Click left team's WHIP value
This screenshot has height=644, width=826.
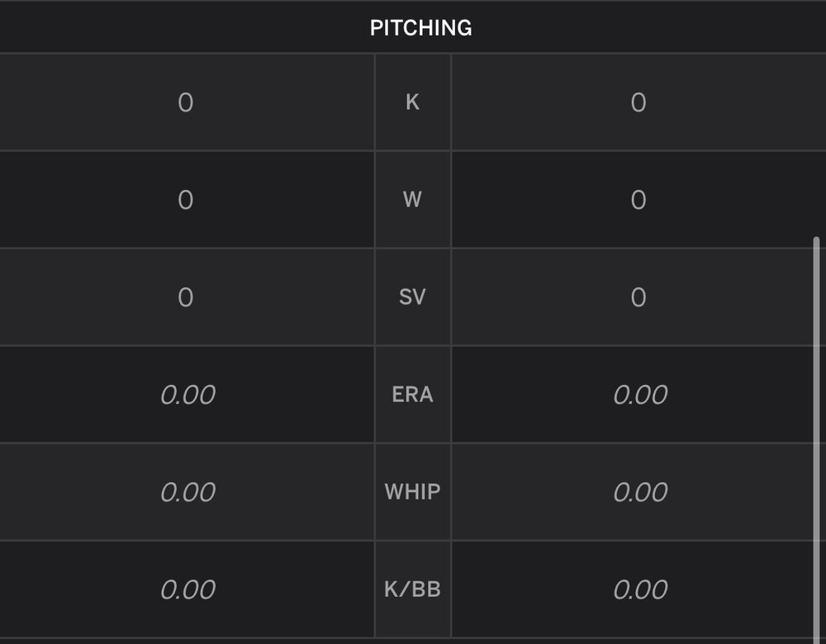coord(188,492)
